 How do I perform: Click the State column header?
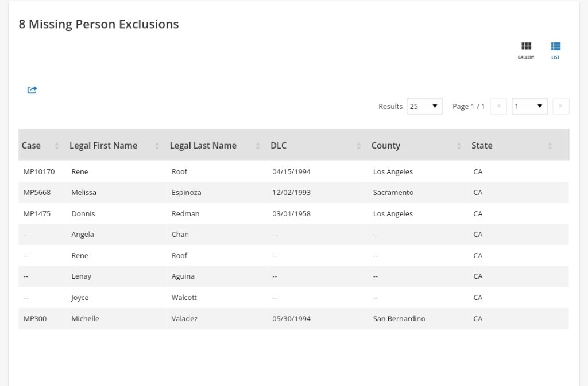482,146
